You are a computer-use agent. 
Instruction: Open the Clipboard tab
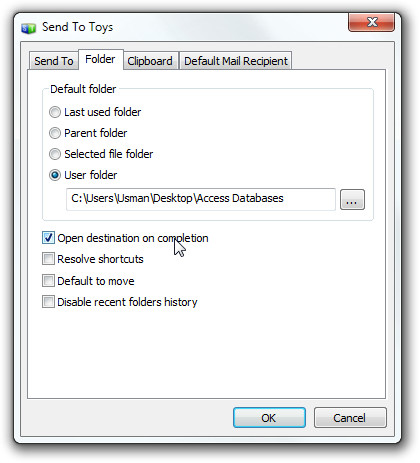pos(150,61)
